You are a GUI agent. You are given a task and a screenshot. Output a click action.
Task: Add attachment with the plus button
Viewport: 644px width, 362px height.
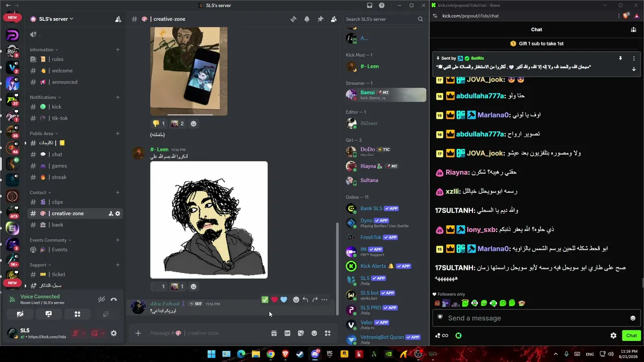pyautogui.click(x=138, y=333)
